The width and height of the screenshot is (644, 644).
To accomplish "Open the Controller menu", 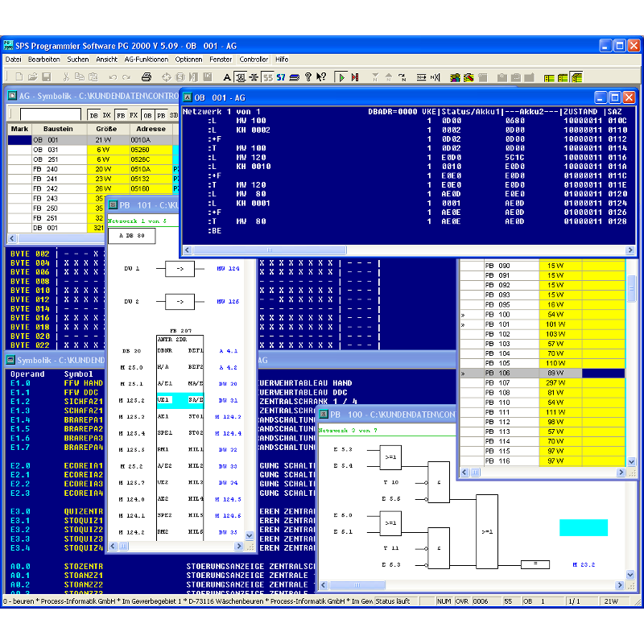I will [254, 59].
